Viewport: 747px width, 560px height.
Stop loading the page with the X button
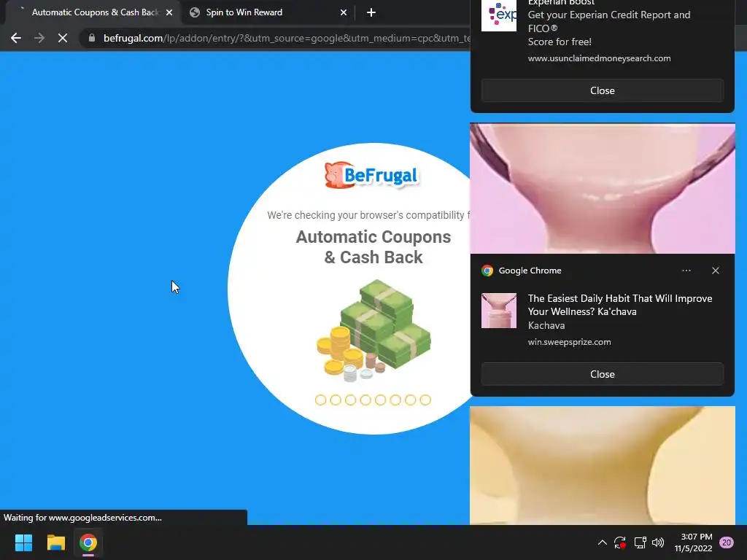pos(63,38)
